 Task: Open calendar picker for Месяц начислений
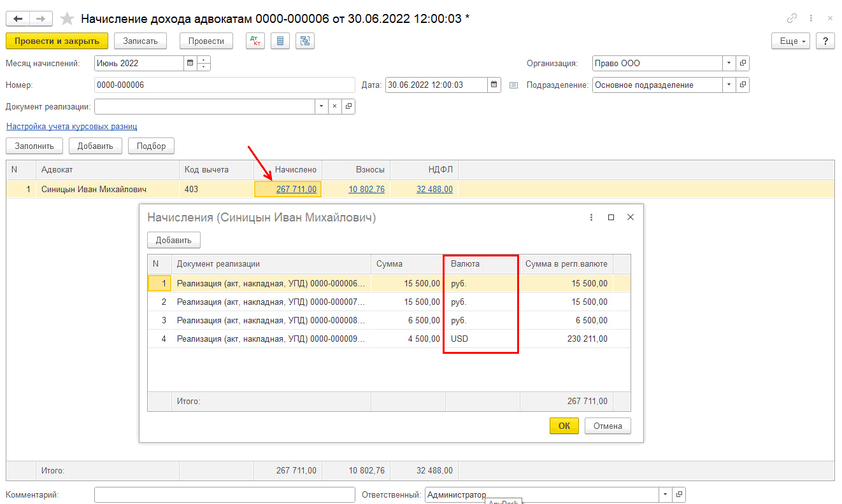190,64
